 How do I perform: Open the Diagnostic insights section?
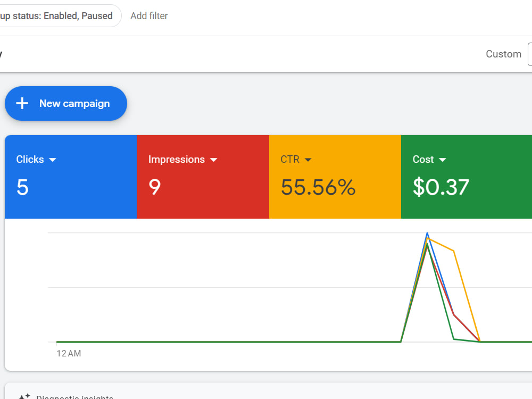click(74, 396)
